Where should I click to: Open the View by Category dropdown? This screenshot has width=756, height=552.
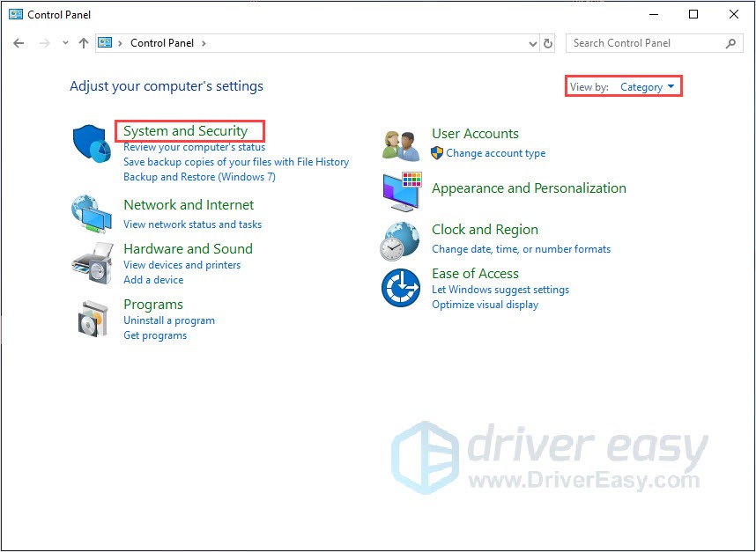tap(647, 86)
